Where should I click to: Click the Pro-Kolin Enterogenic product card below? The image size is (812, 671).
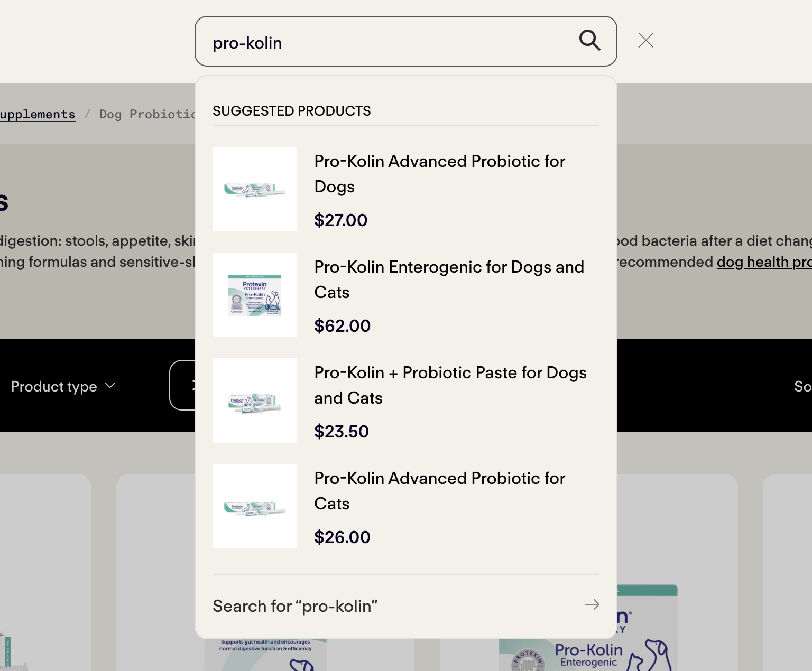point(588,628)
